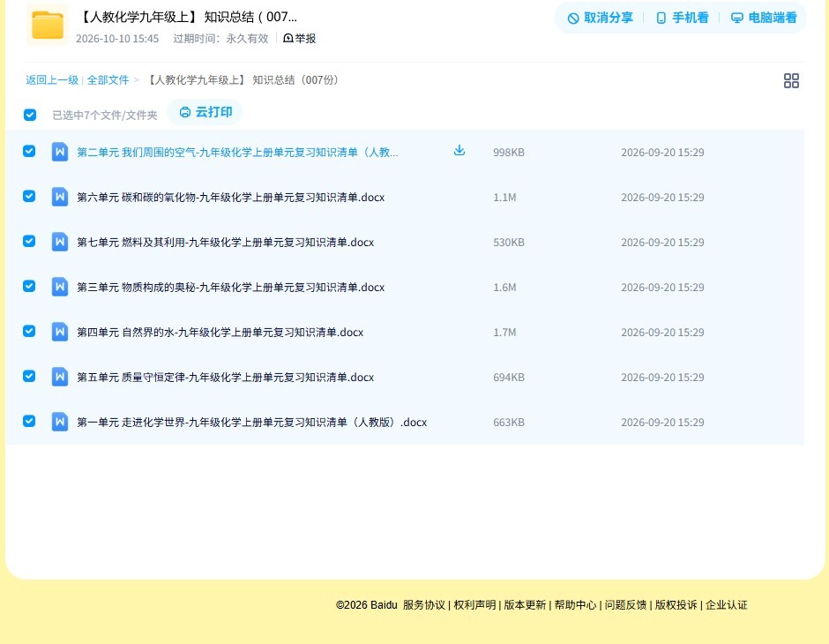Screen dimensions: 829x644
Task: Click the 694KB file size
Action: click(x=509, y=377)
